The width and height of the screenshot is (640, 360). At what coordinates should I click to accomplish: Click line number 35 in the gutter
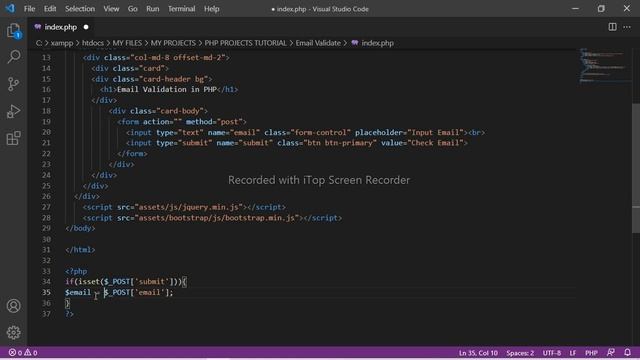[46, 292]
